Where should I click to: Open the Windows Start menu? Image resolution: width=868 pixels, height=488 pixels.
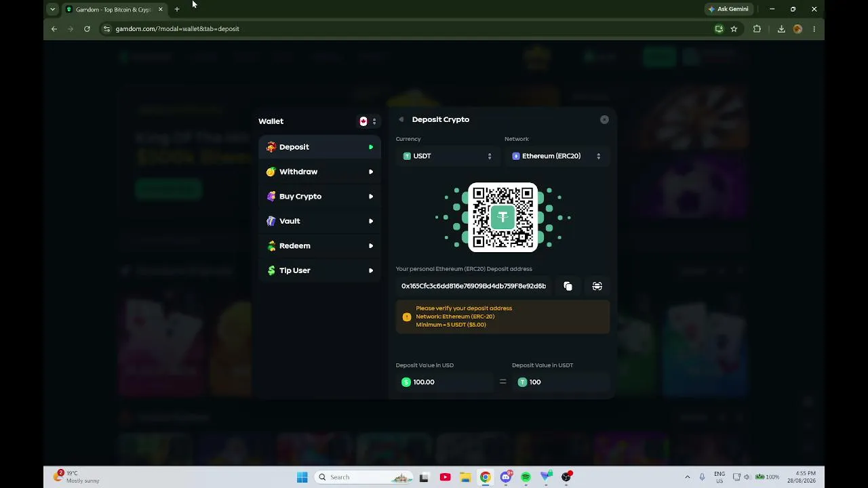(x=302, y=477)
